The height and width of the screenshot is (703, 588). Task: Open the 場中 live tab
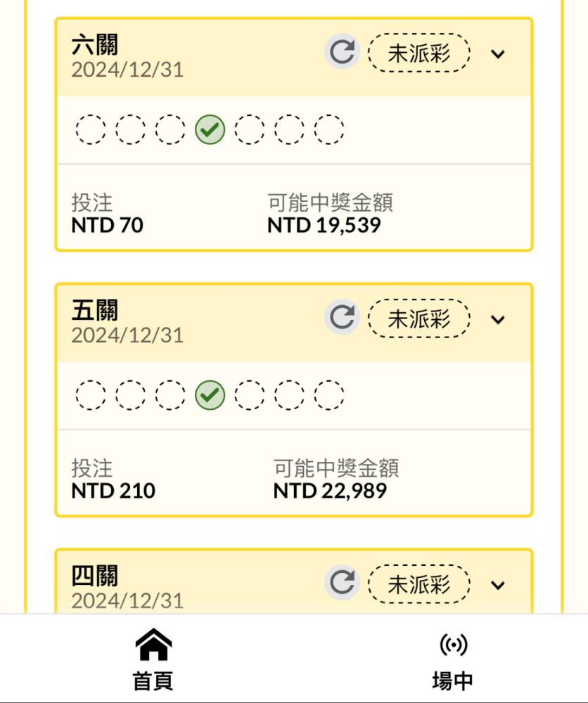pos(452,661)
